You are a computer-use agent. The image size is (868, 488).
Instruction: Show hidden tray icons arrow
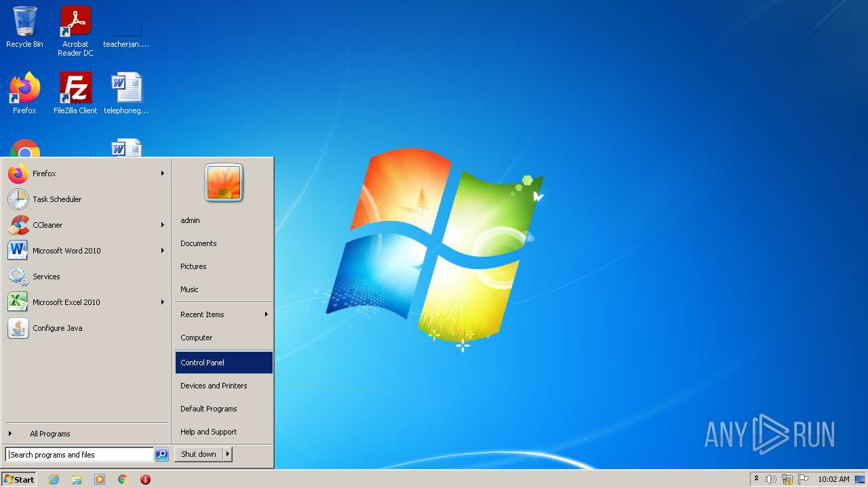coord(757,479)
